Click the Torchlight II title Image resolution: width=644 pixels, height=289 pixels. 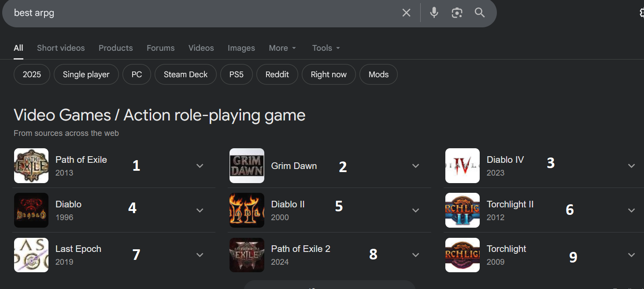click(x=510, y=204)
